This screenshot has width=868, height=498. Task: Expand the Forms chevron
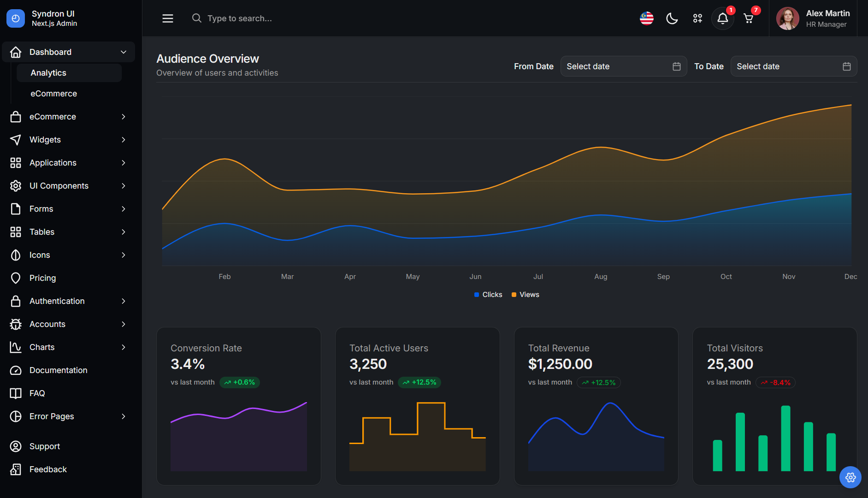pos(124,209)
